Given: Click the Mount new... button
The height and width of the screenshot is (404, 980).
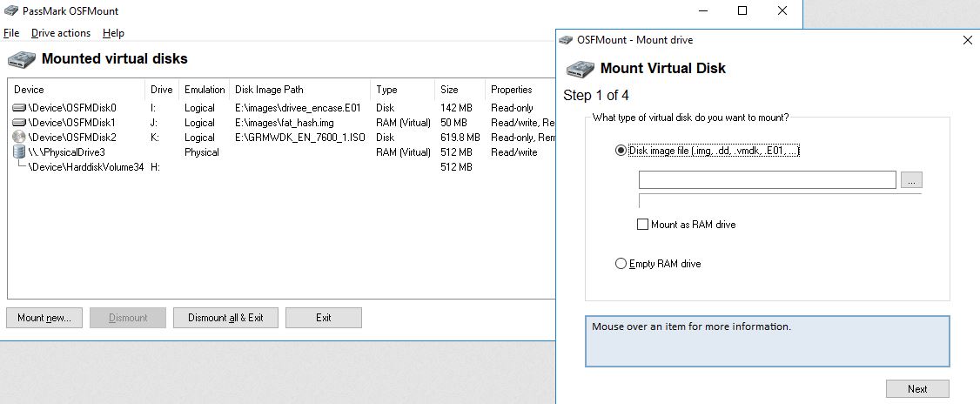Looking at the screenshot, I should (x=44, y=318).
